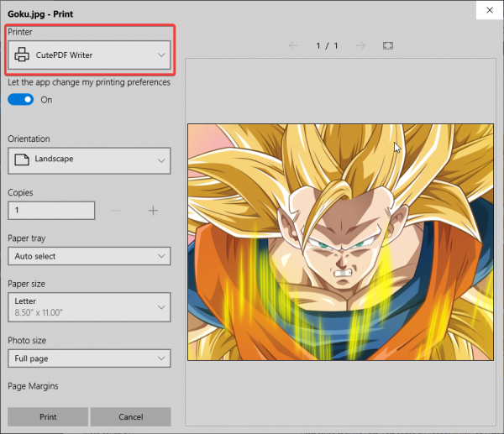Close the Print dialog window

tap(488, 10)
